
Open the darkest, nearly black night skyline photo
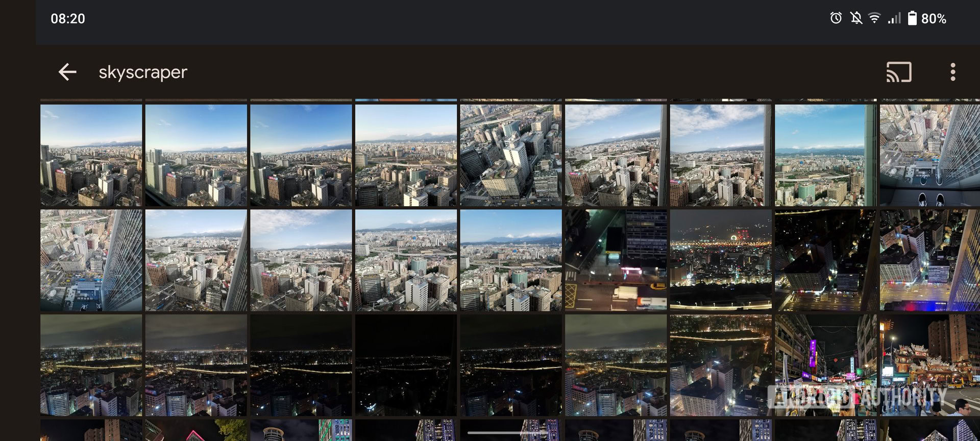point(406,365)
